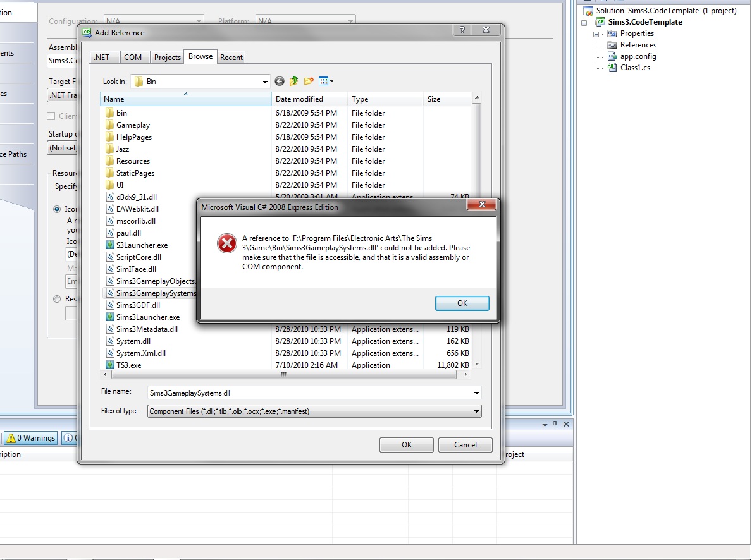The width and height of the screenshot is (752, 560).
Task: Switch to the Recent tab
Action: 231,56
